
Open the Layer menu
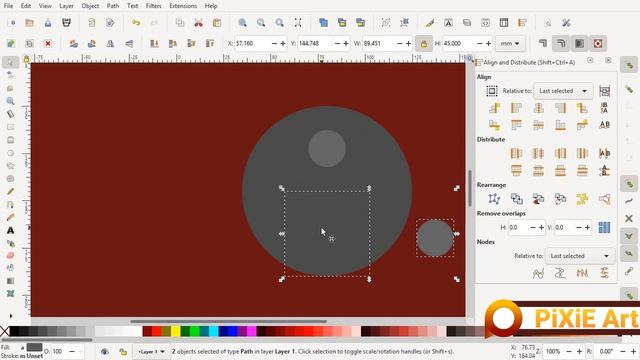point(66,6)
